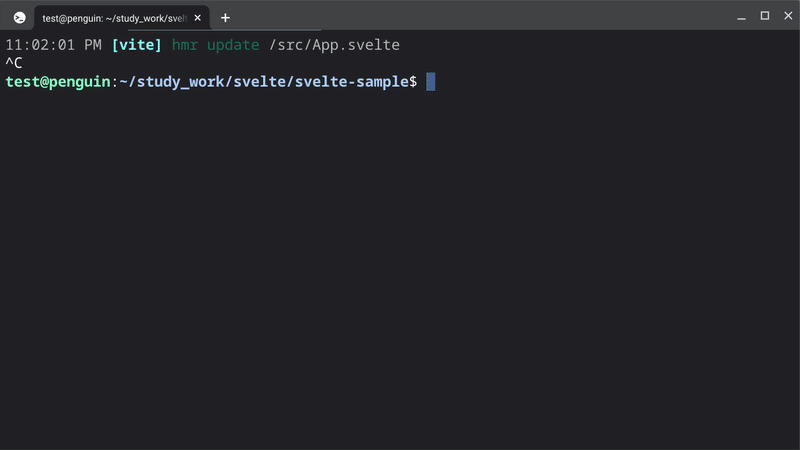Click the green 'update' word
This screenshot has width=800, height=450.
[x=233, y=45]
